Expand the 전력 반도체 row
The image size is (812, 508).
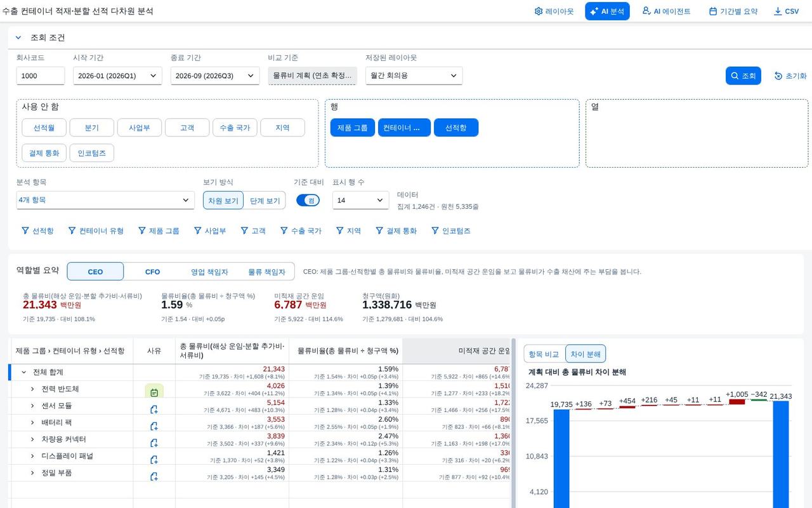[x=32, y=389]
